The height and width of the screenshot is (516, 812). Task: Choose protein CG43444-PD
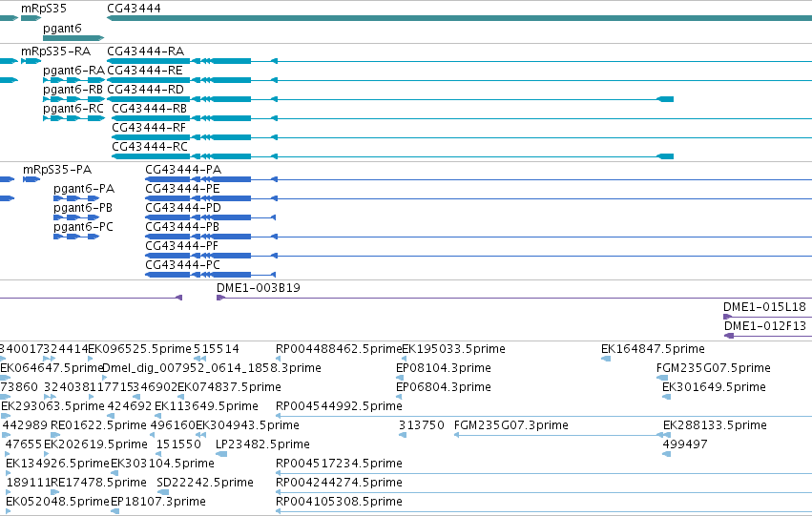(183, 208)
